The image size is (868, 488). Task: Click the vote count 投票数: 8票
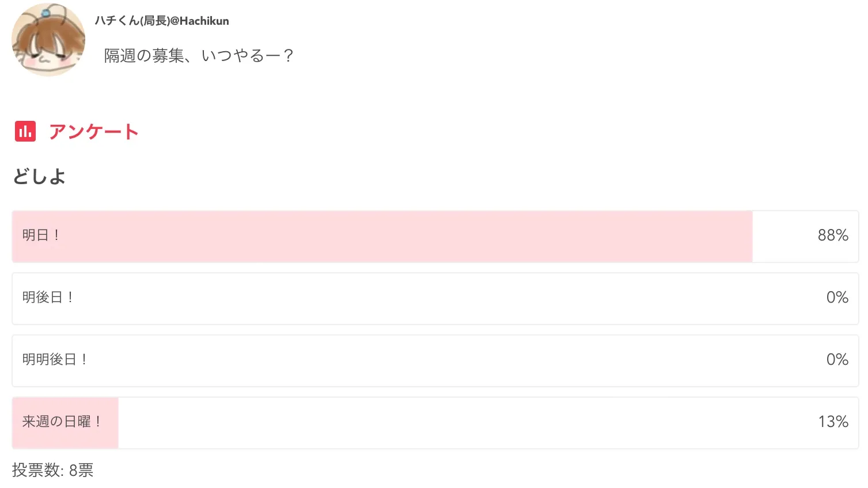[x=52, y=470]
